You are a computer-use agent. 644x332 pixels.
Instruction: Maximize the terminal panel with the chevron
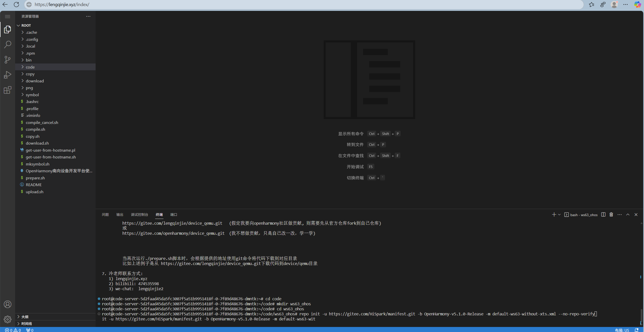[628, 215]
